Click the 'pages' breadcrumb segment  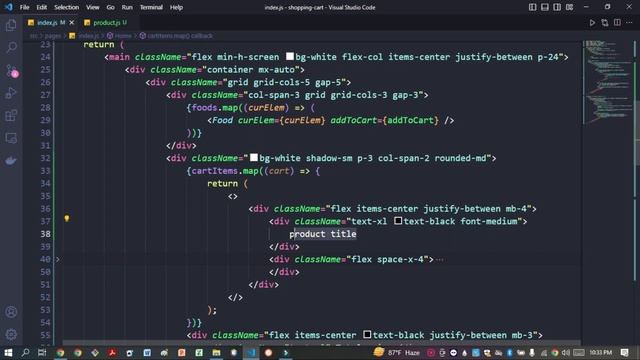pyautogui.click(x=53, y=36)
